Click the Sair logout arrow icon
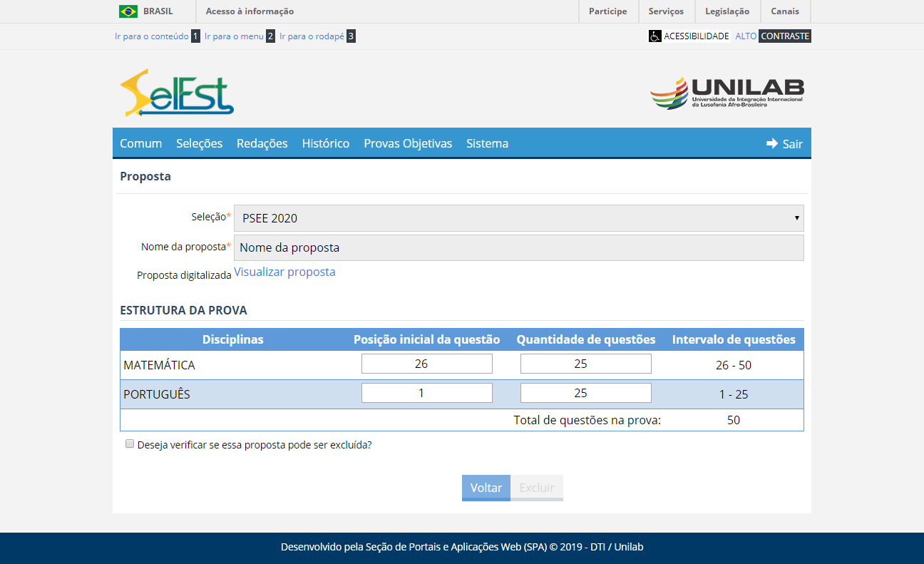924x564 pixels. coord(772,143)
